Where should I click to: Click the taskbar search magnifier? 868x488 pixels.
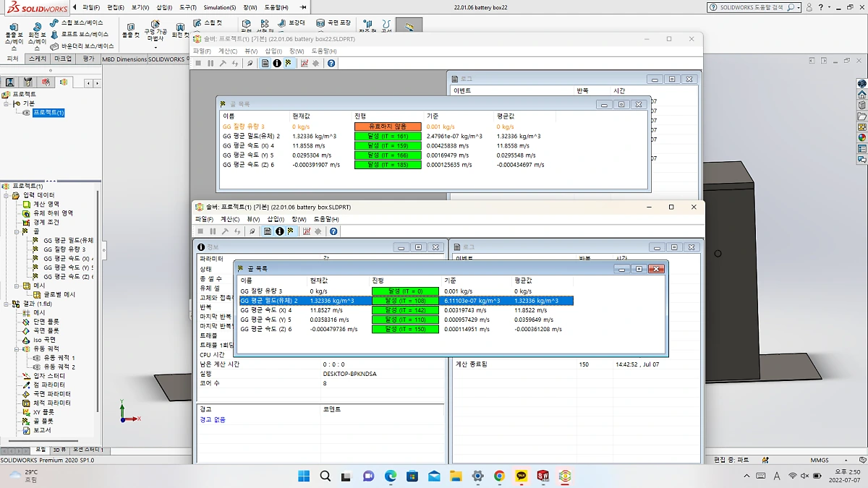[x=325, y=476]
